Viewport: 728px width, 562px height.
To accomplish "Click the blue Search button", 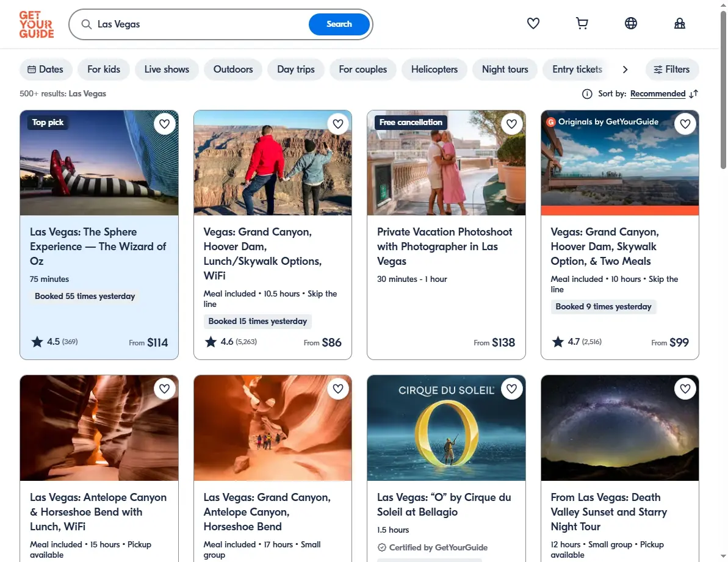I will click(x=339, y=24).
